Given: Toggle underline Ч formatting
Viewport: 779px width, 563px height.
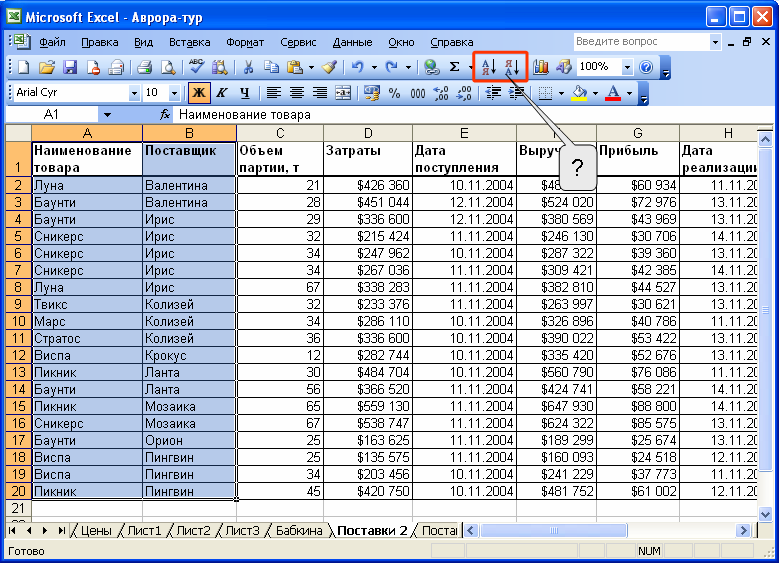Looking at the screenshot, I should point(244,93).
